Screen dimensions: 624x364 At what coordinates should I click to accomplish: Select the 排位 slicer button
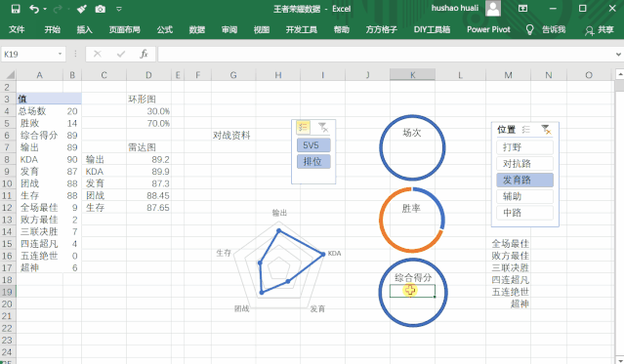(x=313, y=162)
